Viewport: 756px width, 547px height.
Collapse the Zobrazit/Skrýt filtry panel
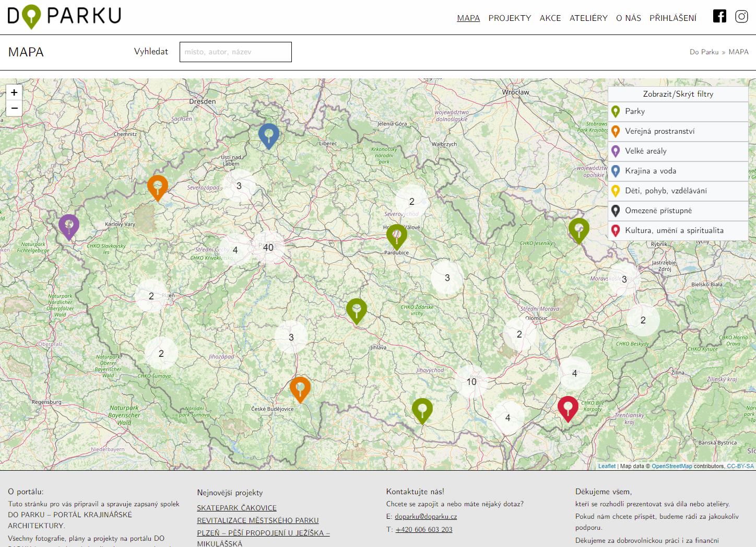click(x=678, y=94)
